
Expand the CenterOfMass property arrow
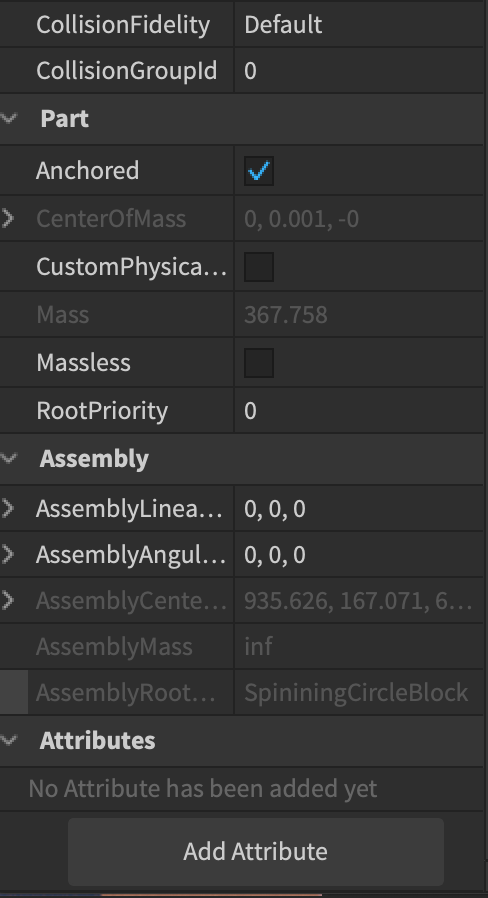8,218
